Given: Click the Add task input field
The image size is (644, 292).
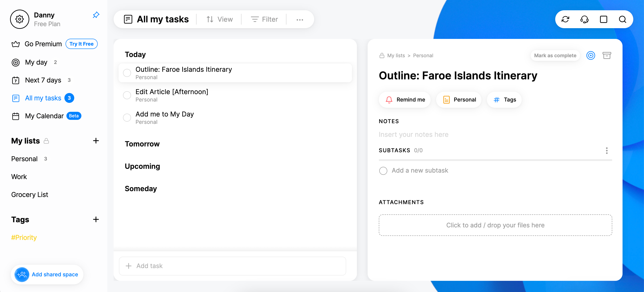Looking at the screenshot, I should [x=233, y=266].
